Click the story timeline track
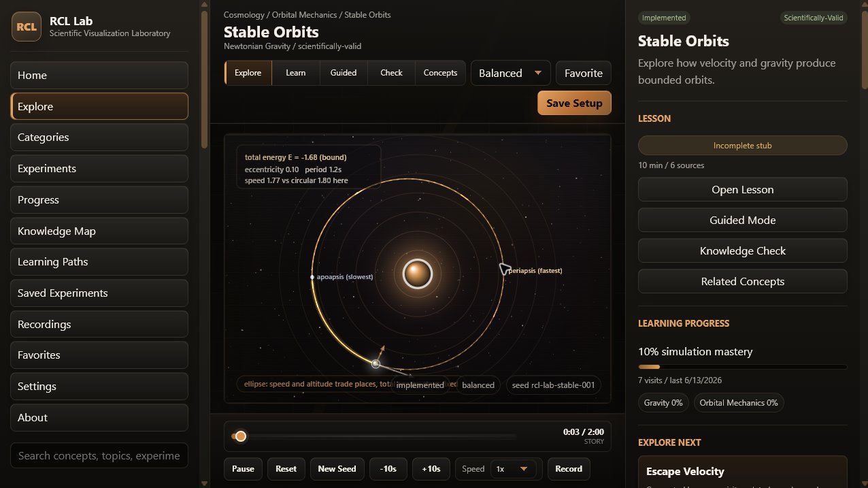The height and width of the screenshot is (488, 868). click(x=373, y=436)
